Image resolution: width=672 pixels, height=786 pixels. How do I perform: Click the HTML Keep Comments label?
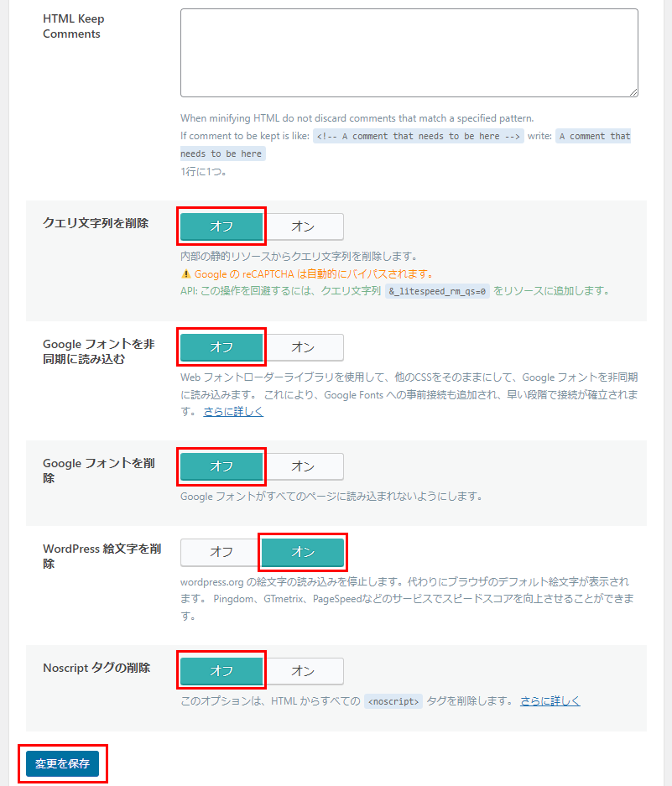click(74, 26)
